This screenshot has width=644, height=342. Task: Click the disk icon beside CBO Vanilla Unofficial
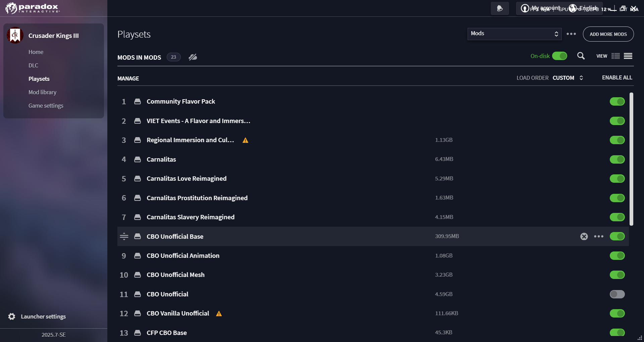tap(138, 313)
